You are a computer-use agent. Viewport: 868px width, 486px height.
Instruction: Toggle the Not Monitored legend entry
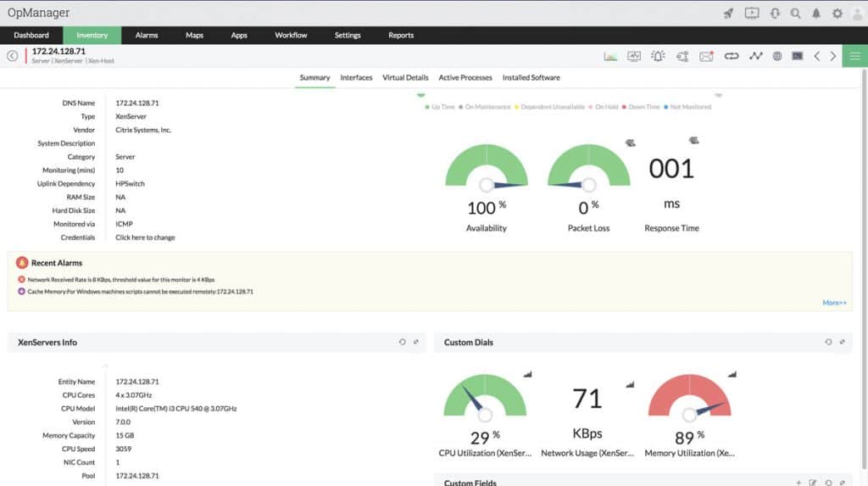(687, 107)
